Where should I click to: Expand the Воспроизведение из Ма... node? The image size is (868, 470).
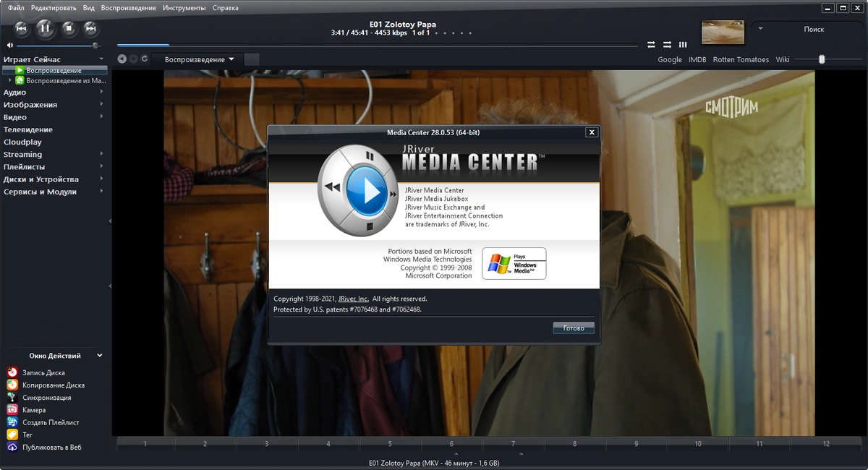pos(9,81)
